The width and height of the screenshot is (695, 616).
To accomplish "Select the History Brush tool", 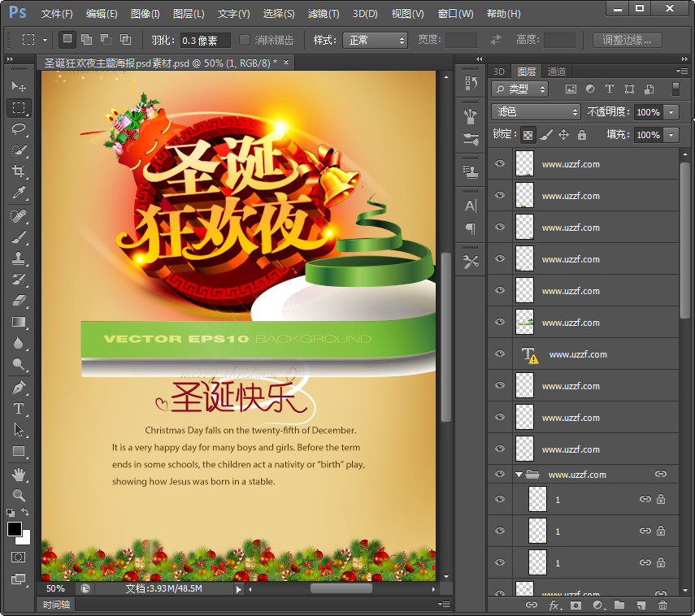I will point(19,280).
